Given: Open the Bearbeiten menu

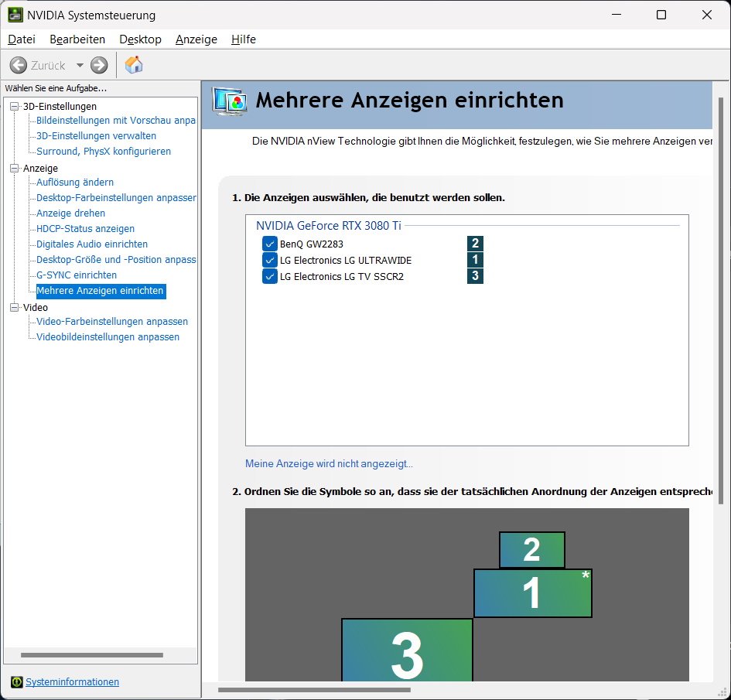Looking at the screenshot, I should 77,39.
